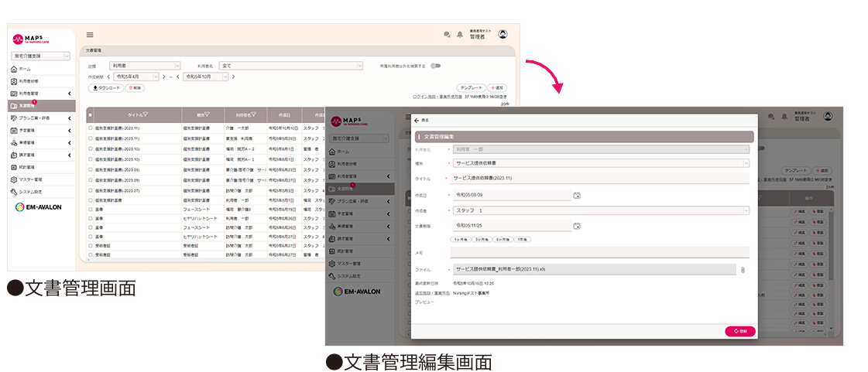
Task: Click the filter icon on the 種別 column
Action: [207, 115]
